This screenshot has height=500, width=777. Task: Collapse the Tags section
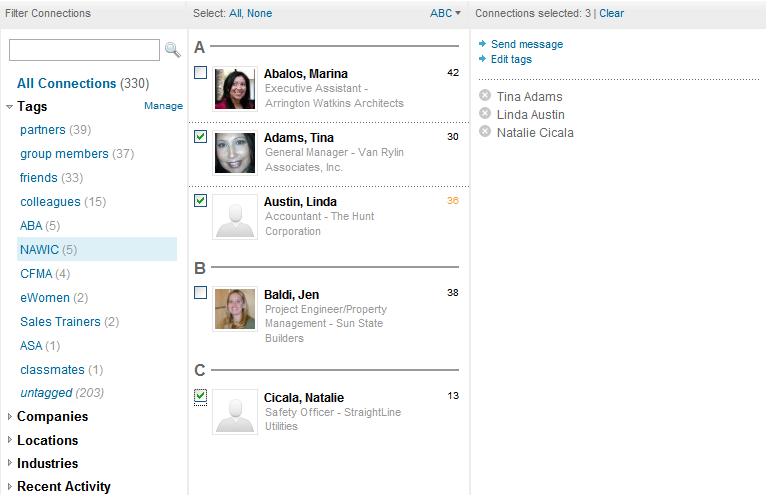pos(9,107)
